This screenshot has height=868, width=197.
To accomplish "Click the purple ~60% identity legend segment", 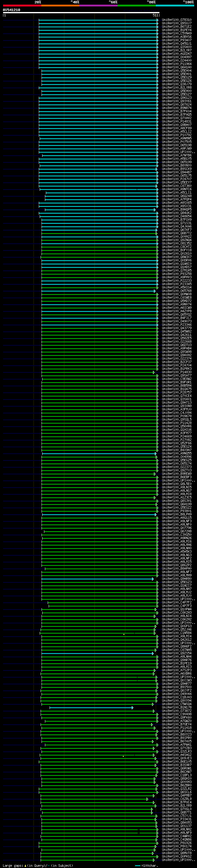I will [x=99, y=6].
